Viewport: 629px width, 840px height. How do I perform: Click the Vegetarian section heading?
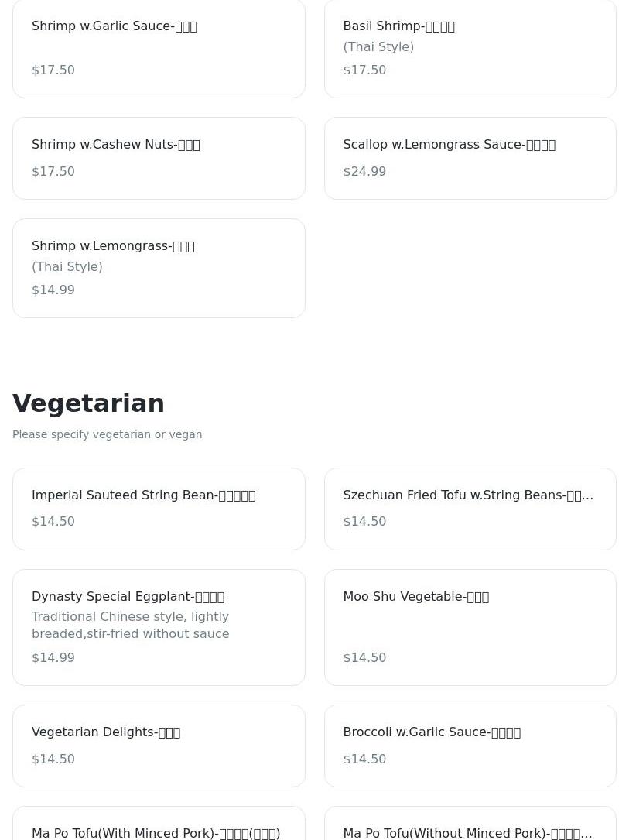point(88,403)
